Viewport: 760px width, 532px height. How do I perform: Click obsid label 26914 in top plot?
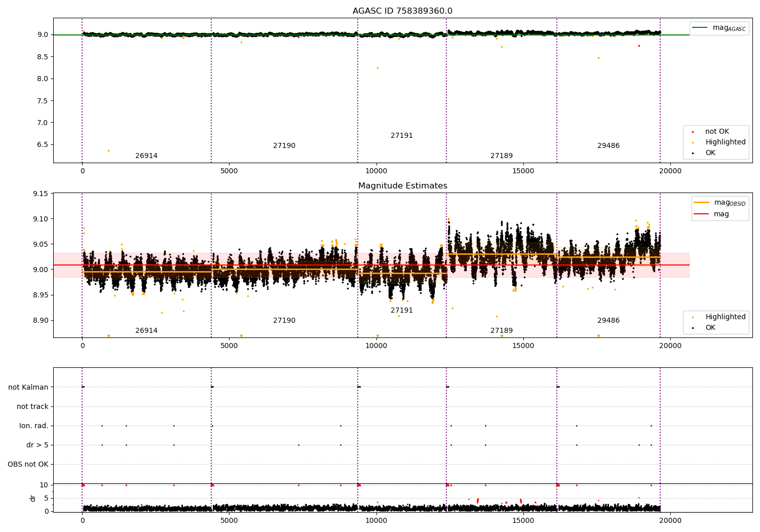pyautogui.click(x=146, y=156)
